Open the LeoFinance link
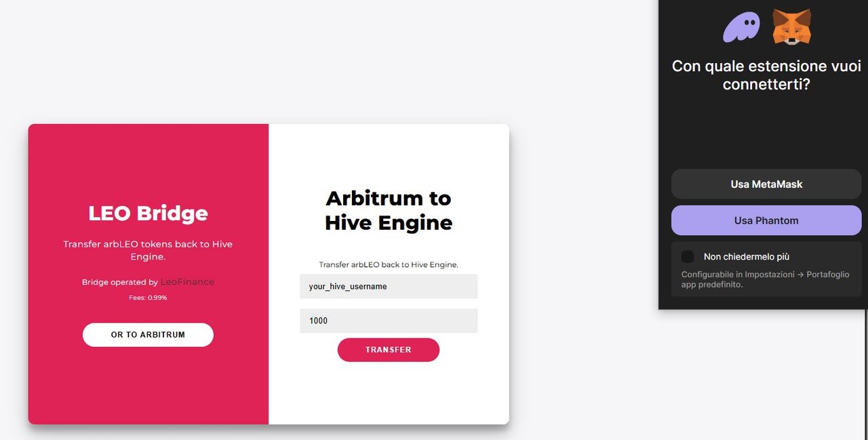 click(187, 282)
